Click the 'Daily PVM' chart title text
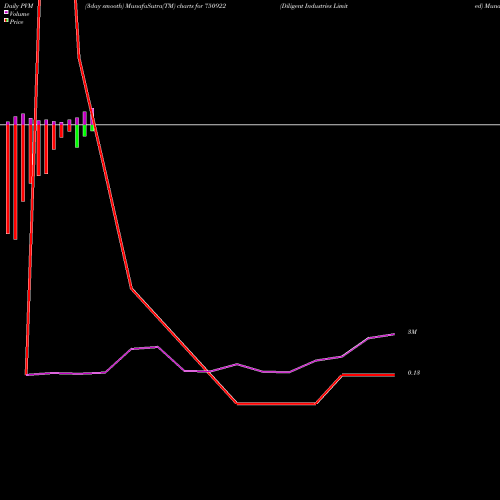Viewport: 500px width, 500px height. [19, 6]
